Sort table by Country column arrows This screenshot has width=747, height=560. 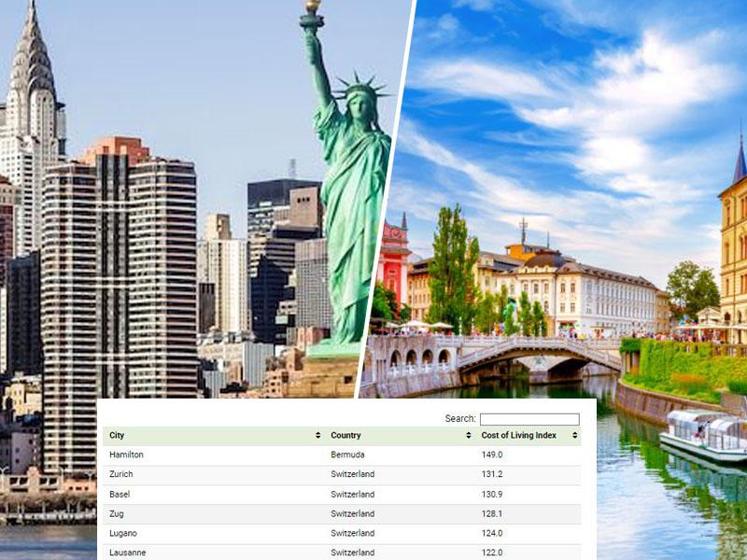(469, 435)
